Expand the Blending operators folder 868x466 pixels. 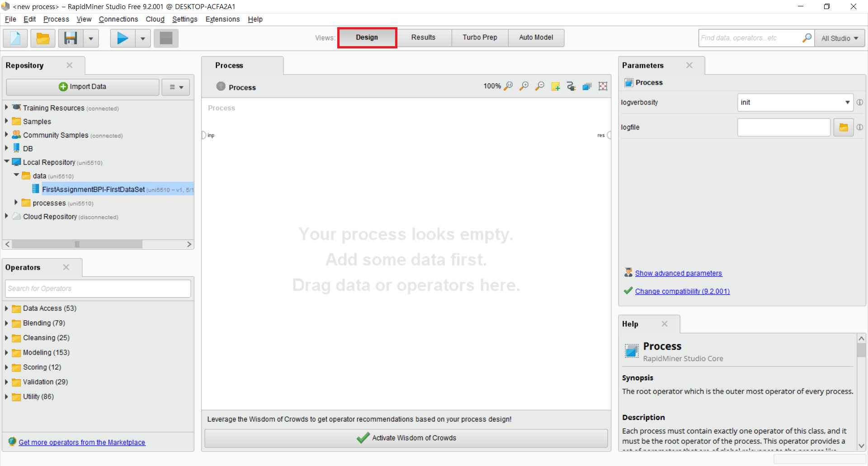coord(6,323)
